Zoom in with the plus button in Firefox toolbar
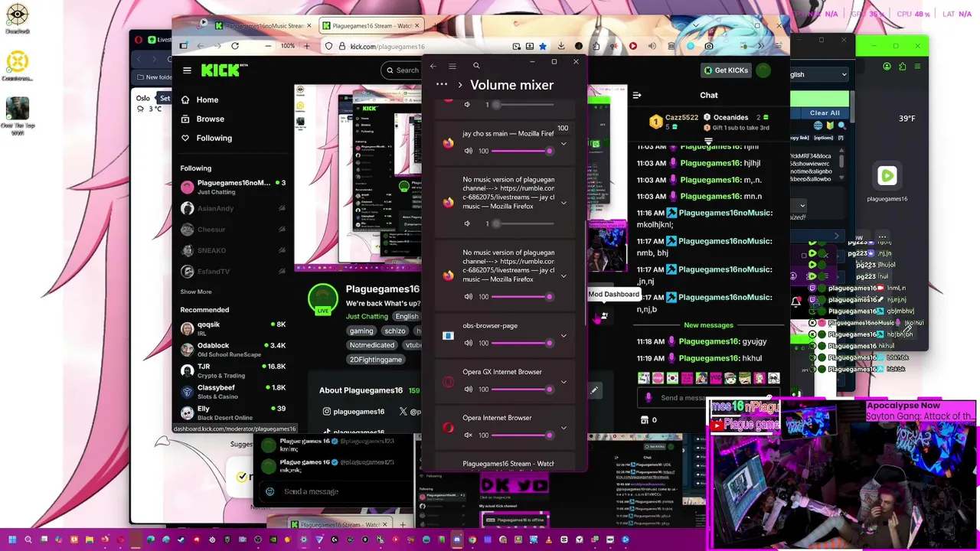 pyautogui.click(x=306, y=46)
